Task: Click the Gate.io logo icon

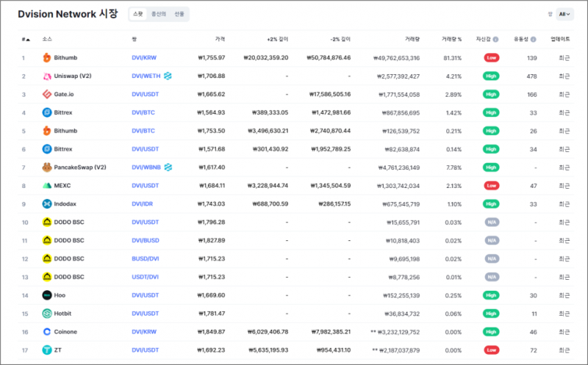Action: [47, 95]
